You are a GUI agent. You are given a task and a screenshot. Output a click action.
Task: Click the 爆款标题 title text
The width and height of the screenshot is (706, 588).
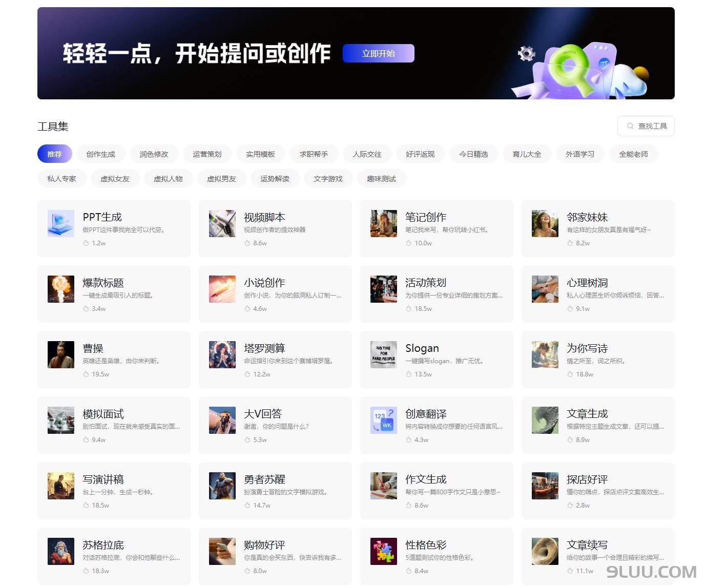(x=103, y=283)
